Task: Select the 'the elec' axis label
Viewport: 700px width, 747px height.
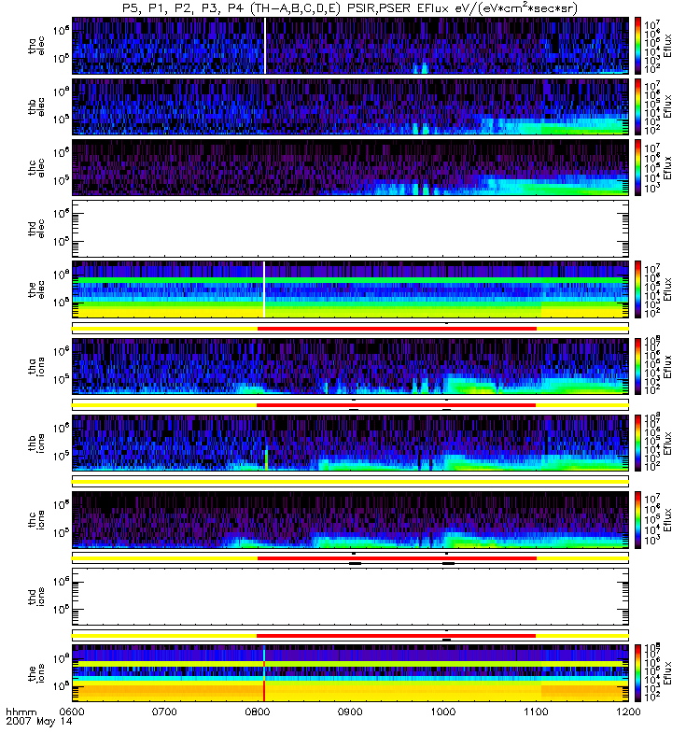Action: (35, 289)
